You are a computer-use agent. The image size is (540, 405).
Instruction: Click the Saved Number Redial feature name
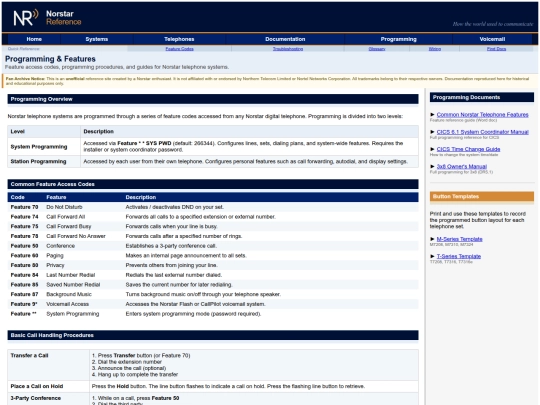coord(73,284)
